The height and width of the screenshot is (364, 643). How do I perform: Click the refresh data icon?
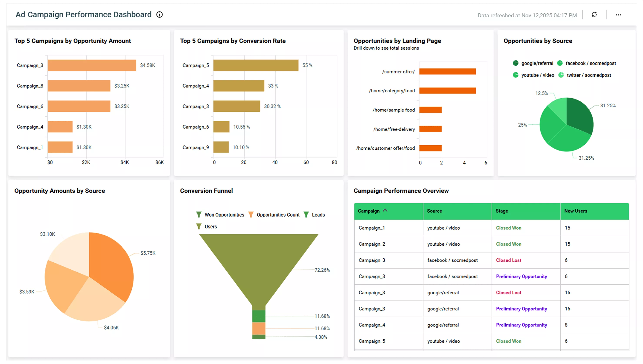[x=594, y=15]
